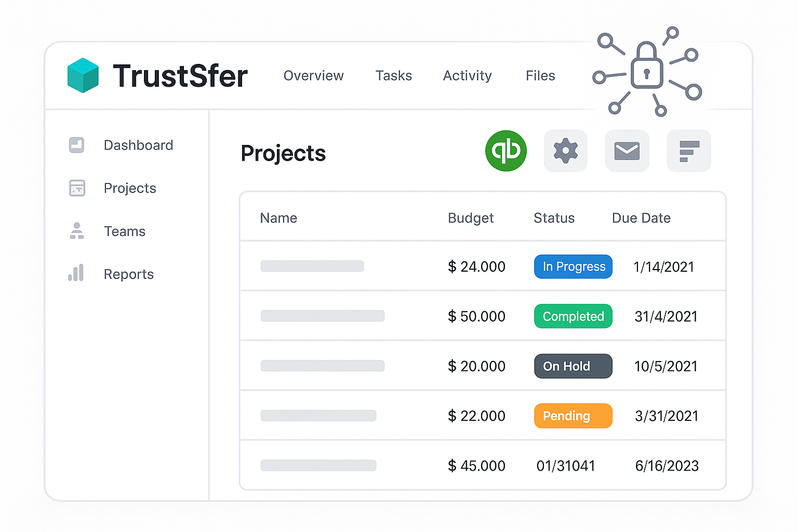The height and width of the screenshot is (532, 798).
Task: Click the In Progress status badge
Action: (x=573, y=267)
